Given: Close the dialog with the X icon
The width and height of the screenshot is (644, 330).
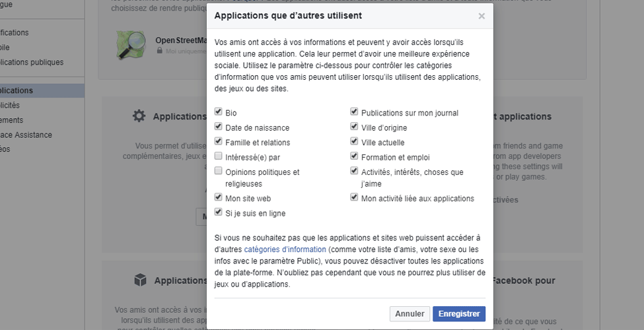Looking at the screenshot, I should (482, 16).
